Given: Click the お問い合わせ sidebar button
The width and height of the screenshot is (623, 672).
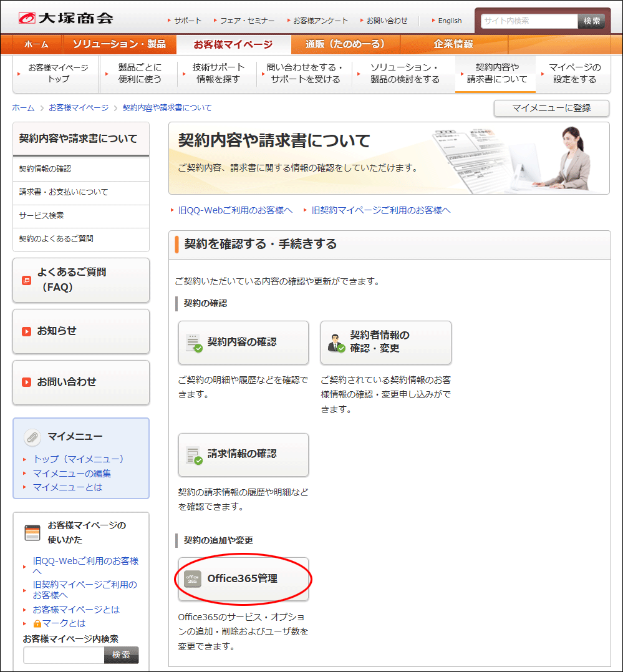Looking at the screenshot, I should tap(81, 382).
